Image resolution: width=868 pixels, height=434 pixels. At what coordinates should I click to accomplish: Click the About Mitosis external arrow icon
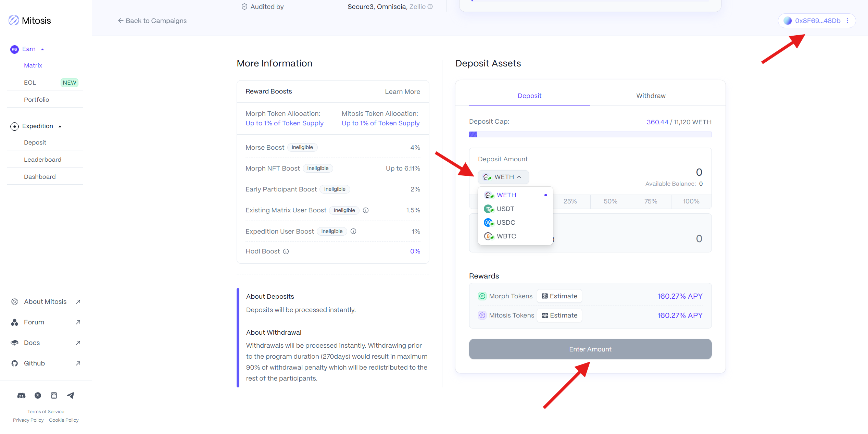pos(78,302)
